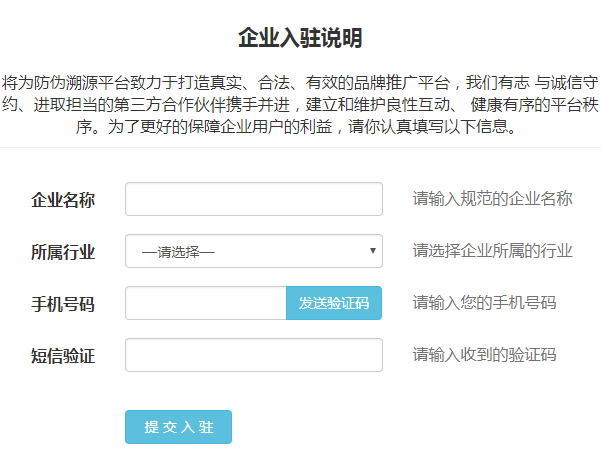Focus the 手机号码 input field
This screenshot has width=601, height=475.
click(x=205, y=303)
